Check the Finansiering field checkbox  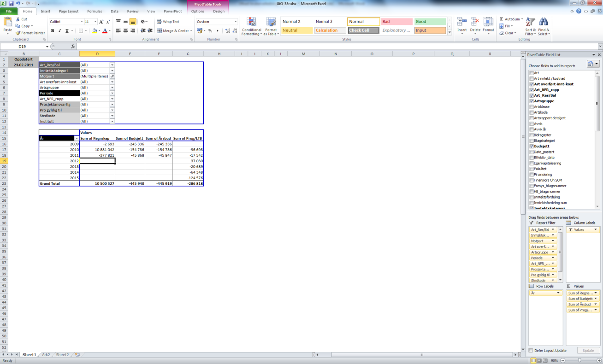pos(532,175)
